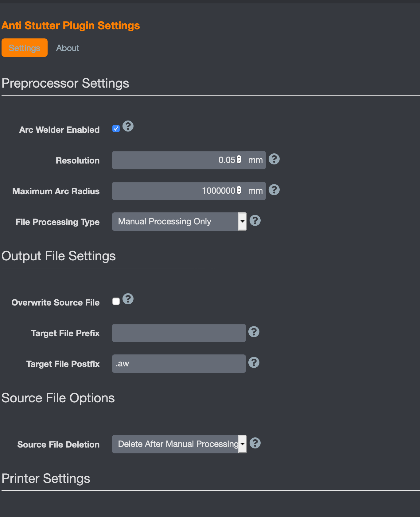Click the Maximum Arc Radius stepper arrows
The image size is (420, 517).
[239, 190]
